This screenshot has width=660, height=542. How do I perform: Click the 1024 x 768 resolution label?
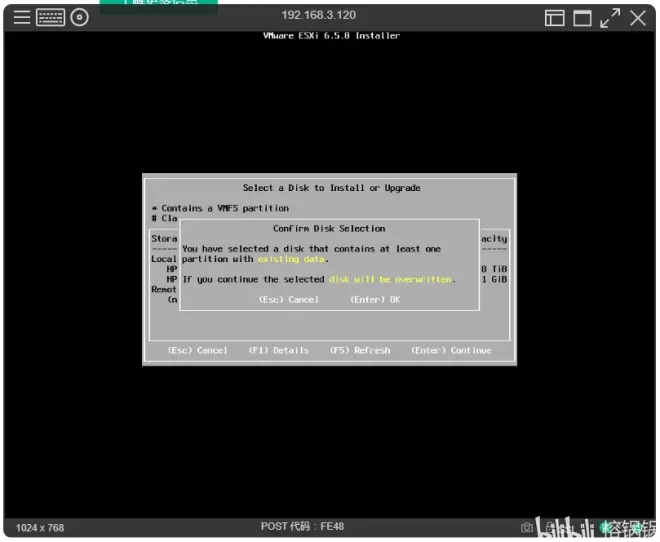point(40,528)
